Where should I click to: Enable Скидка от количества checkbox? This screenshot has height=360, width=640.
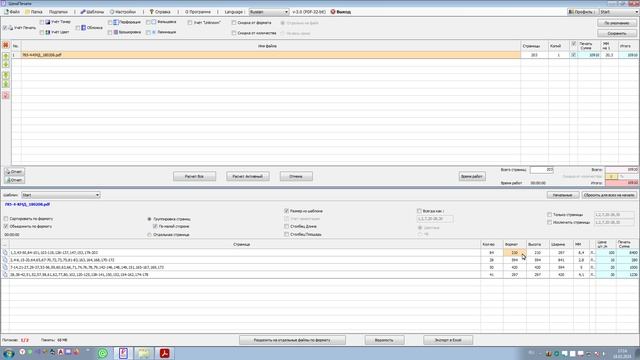(x=234, y=33)
